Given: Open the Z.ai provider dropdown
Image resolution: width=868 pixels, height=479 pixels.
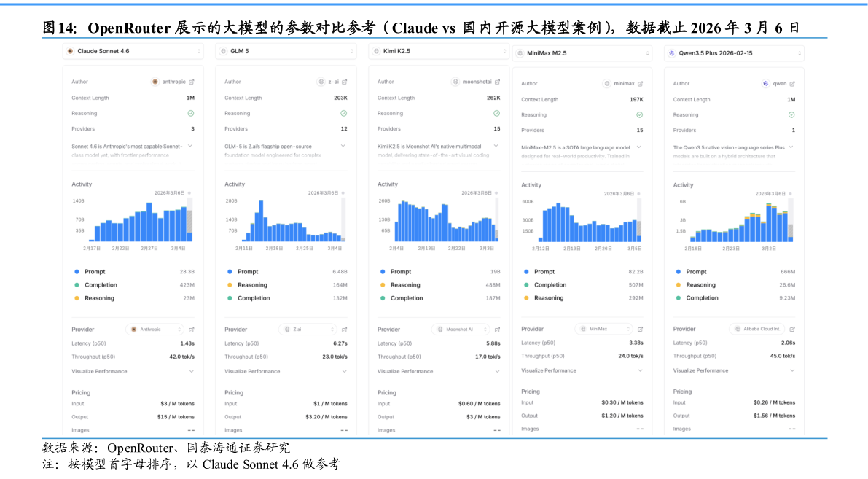Looking at the screenshot, I should pos(307,330).
